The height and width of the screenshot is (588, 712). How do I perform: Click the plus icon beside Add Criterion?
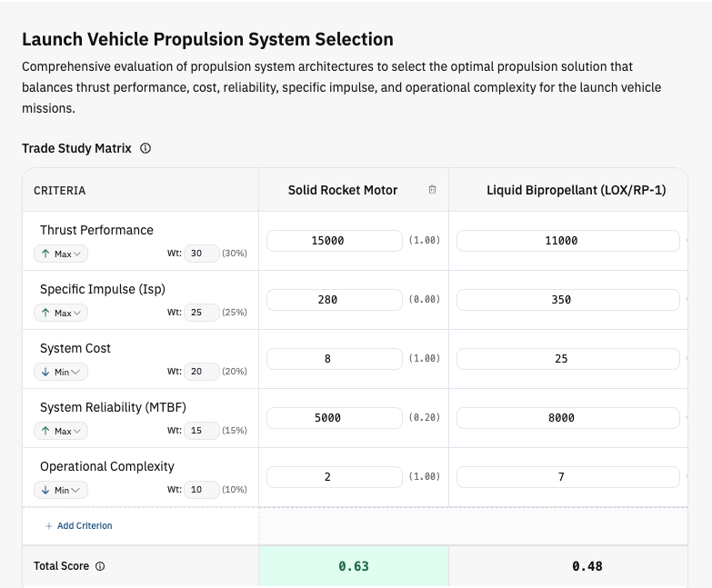click(49, 526)
